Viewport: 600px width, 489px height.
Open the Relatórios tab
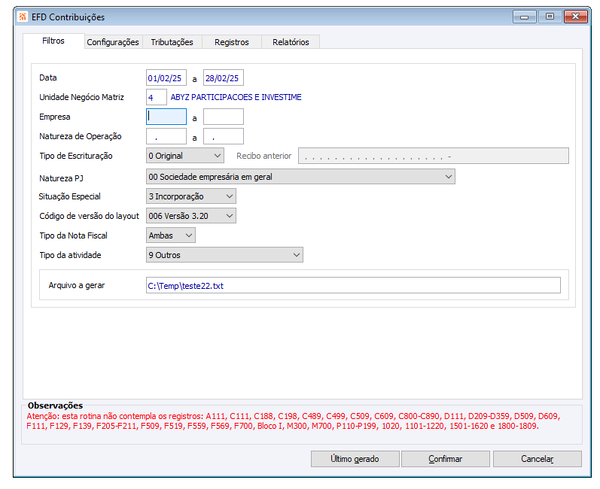(290, 42)
